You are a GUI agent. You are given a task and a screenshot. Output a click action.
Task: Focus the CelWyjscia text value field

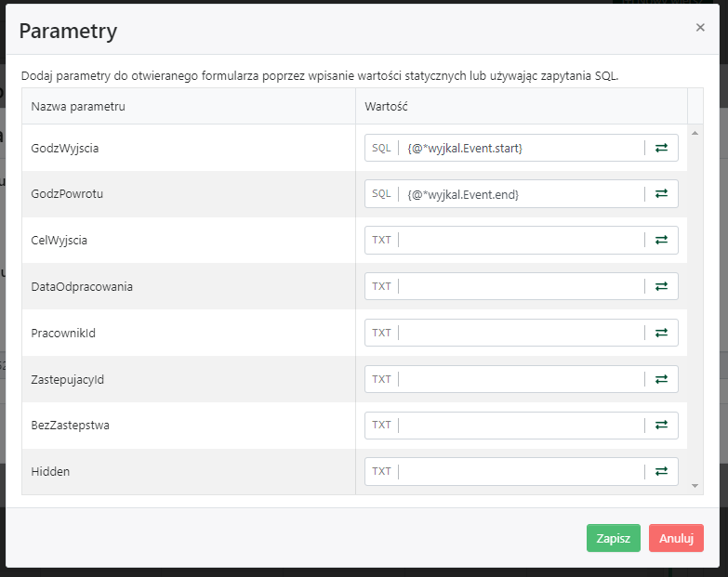(521, 240)
